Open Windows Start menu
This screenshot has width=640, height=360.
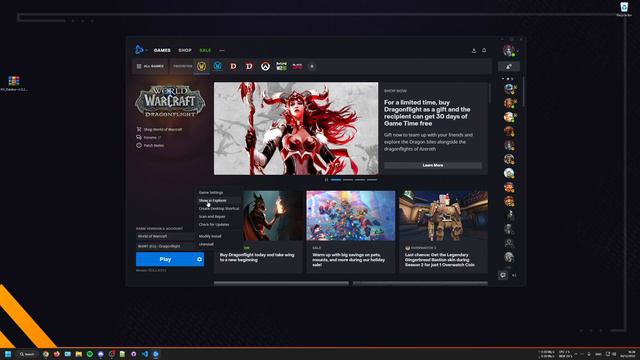(x=8, y=354)
